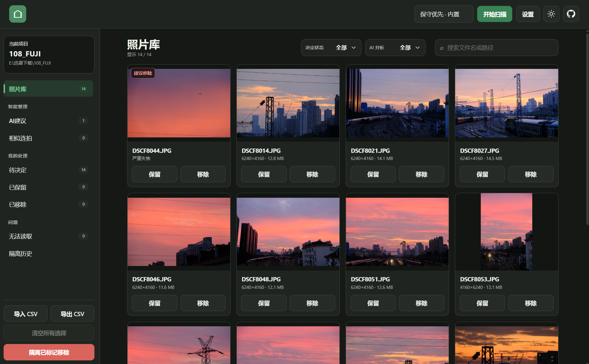Open the 保守优先 · 内置 strategy selector
Screen dimensions: 589x364
tap(444, 14)
